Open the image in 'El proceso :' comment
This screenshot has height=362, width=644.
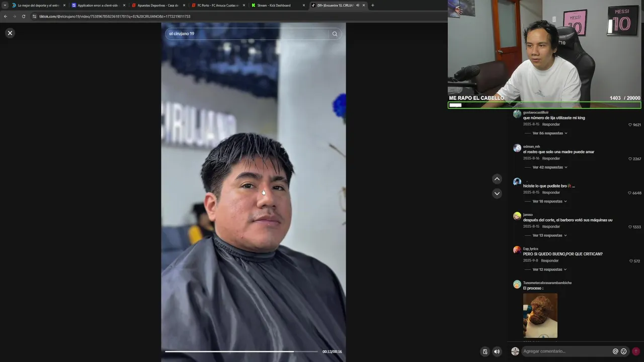click(x=540, y=316)
